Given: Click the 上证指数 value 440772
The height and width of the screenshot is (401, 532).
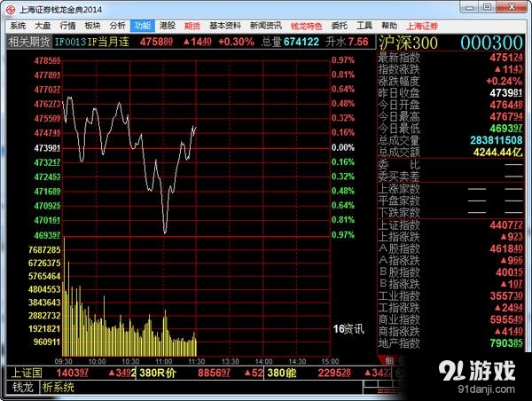Looking at the screenshot, I should [x=506, y=224].
